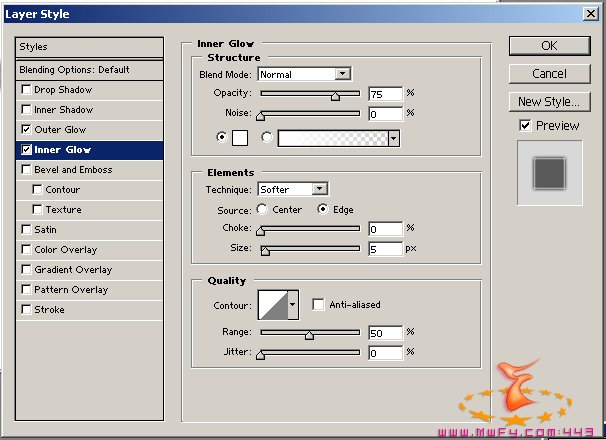This screenshot has height=440, width=606.
Task: Select the gradient glow radio button
Action: point(266,137)
